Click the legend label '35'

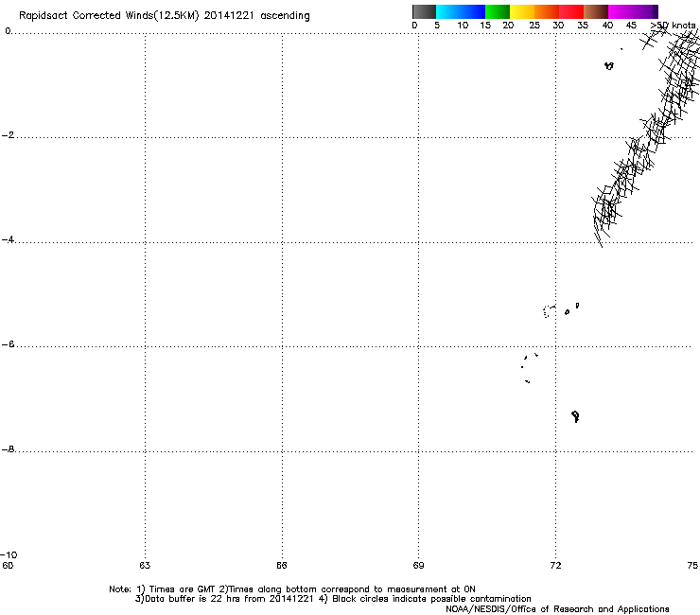click(583, 26)
